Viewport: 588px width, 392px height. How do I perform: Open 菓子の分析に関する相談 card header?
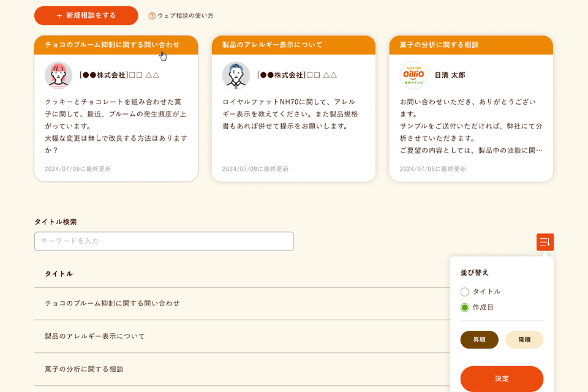471,45
